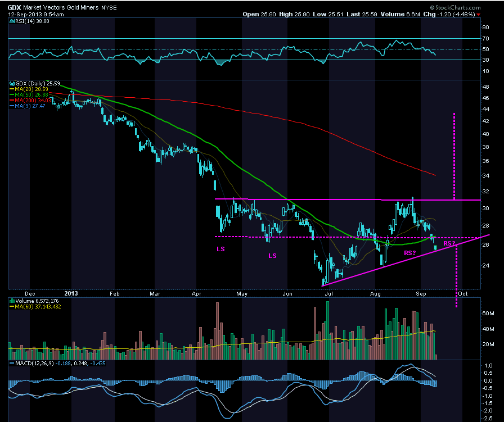Click the '2013' year label on time axis
This screenshot has height=422, width=504.
[71, 293]
